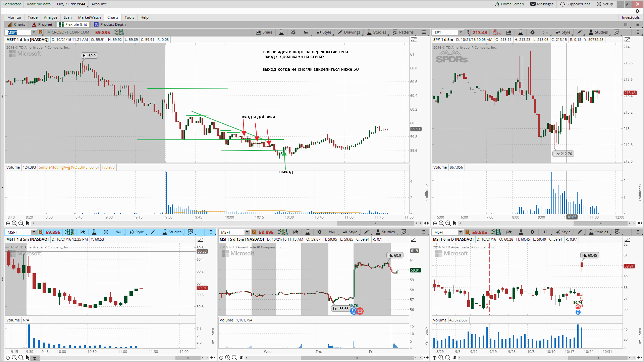
Task: Open the Drawings menu in the 1m chart
Action: click(x=350, y=33)
